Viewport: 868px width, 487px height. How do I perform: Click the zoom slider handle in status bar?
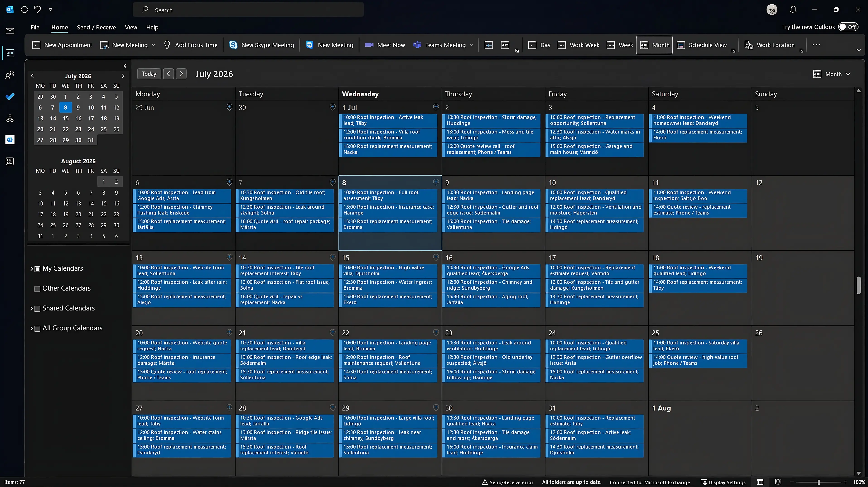click(x=818, y=482)
